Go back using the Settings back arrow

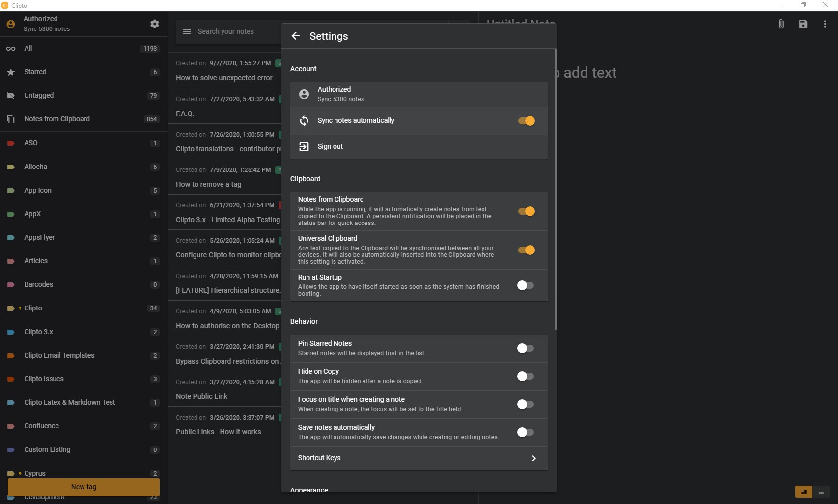click(x=296, y=36)
